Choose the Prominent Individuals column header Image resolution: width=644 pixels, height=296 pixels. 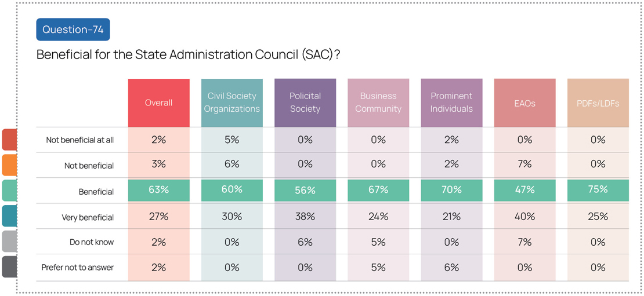[451, 103]
